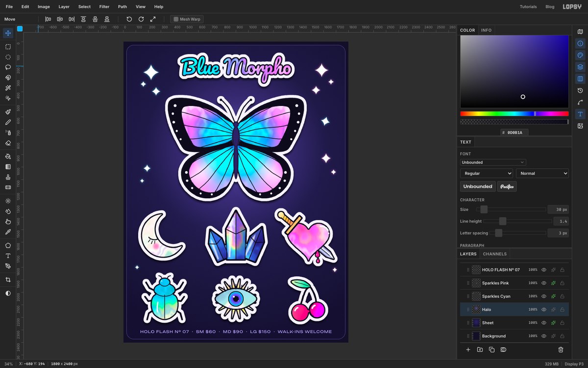
Task: Hide the Background layer
Action: click(x=544, y=336)
